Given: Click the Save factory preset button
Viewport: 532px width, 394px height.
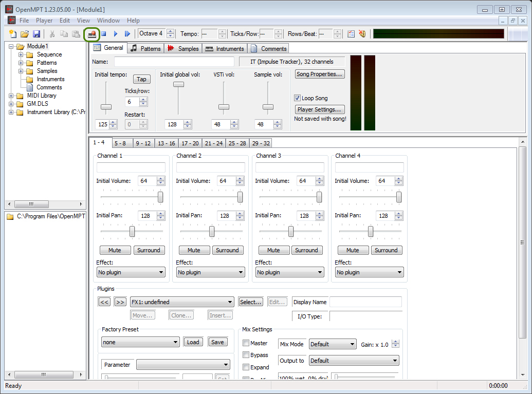Looking at the screenshot, I should (217, 342).
